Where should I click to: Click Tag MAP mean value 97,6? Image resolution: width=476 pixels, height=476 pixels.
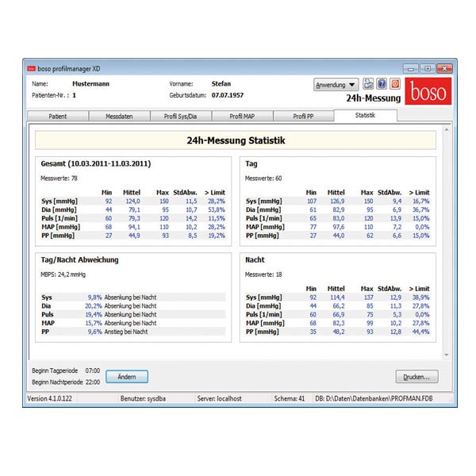[338, 227]
